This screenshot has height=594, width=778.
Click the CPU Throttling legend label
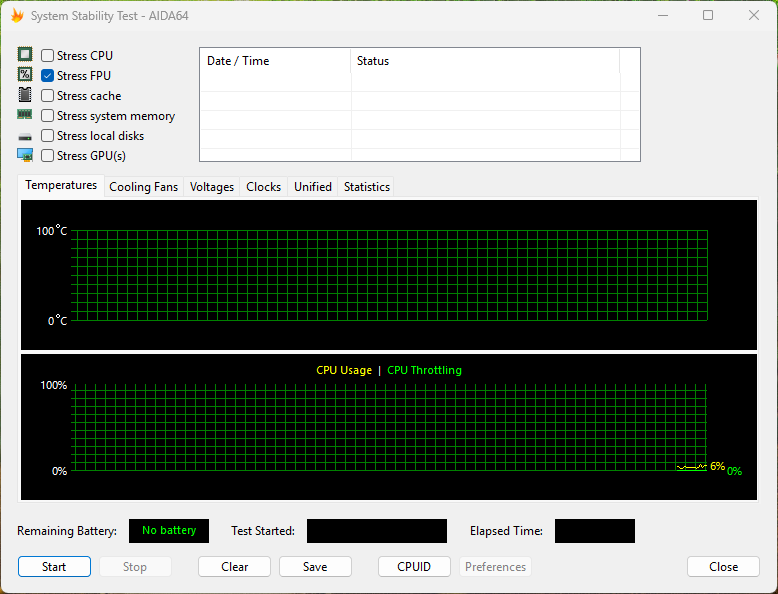click(424, 370)
